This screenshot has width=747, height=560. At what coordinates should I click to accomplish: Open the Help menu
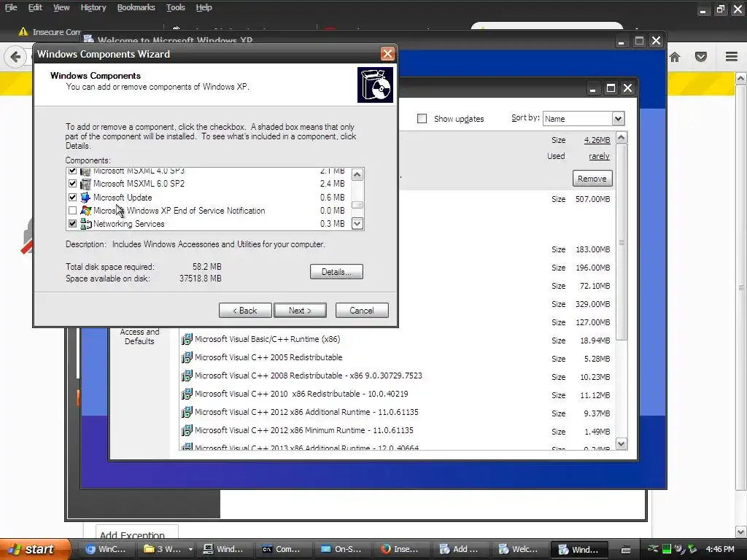pos(204,7)
